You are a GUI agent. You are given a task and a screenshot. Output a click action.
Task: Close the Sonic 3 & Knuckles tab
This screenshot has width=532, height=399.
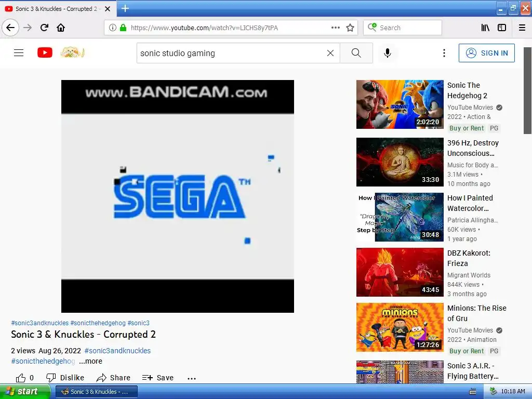tap(108, 9)
